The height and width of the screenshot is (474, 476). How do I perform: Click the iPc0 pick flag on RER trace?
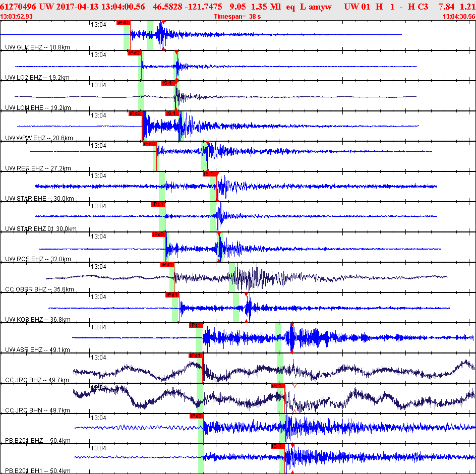pyautogui.click(x=149, y=144)
